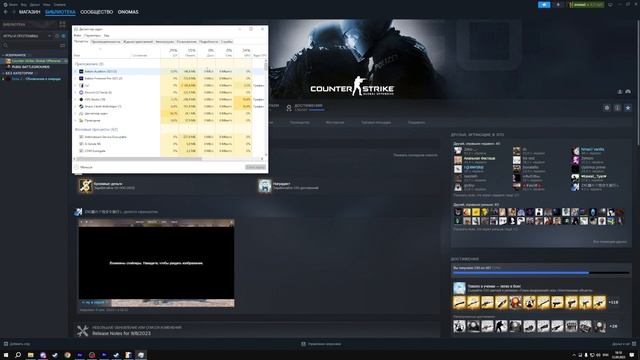
Task: Click the Release Notes news wrench icon
Action: (82, 330)
